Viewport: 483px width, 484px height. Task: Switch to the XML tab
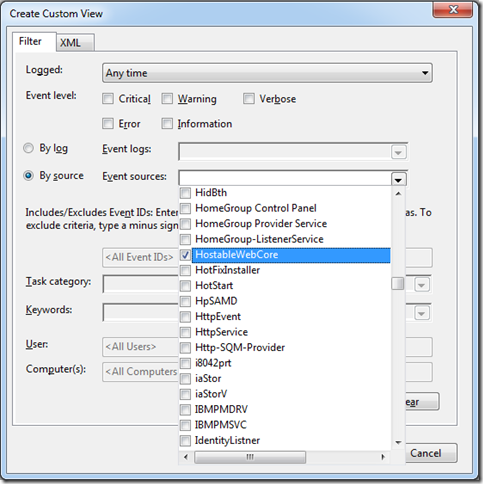(x=75, y=43)
